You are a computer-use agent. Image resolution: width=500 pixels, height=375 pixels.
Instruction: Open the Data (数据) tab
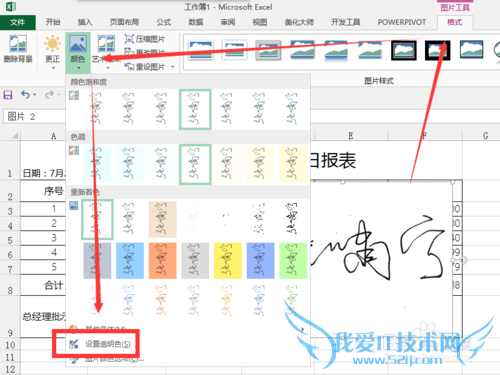tap(196, 22)
